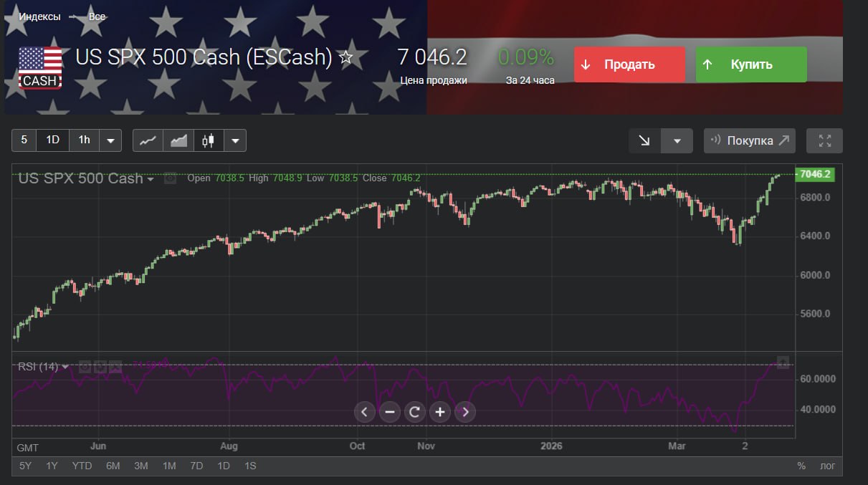The height and width of the screenshot is (485, 868).
Task: Zoom out the chart with the minus icon
Action: (x=390, y=412)
